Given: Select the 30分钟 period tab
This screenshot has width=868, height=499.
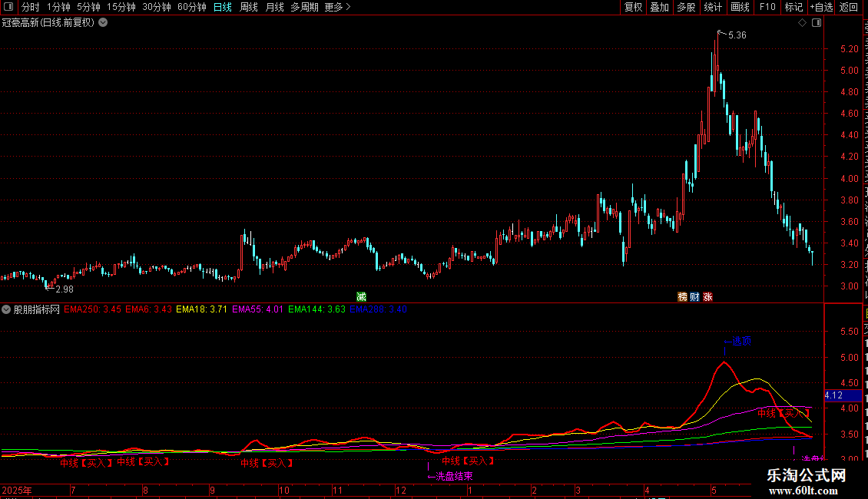Looking at the screenshot, I should tap(156, 7).
